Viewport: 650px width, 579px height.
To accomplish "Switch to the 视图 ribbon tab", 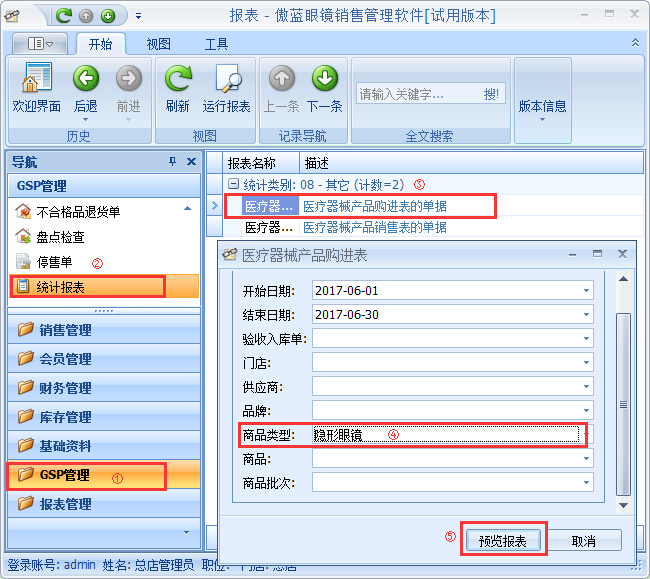I will click(x=158, y=44).
